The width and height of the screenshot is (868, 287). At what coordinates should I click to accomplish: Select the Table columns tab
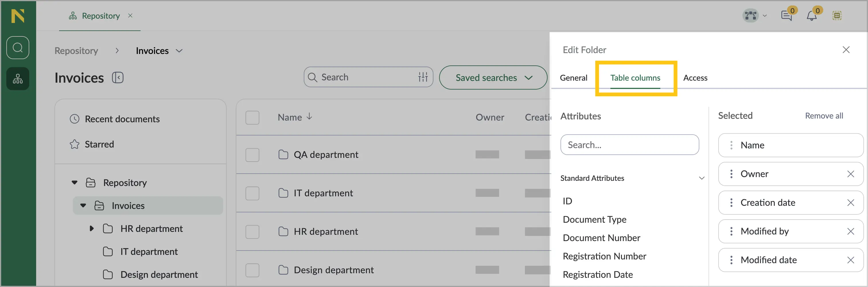pyautogui.click(x=635, y=78)
